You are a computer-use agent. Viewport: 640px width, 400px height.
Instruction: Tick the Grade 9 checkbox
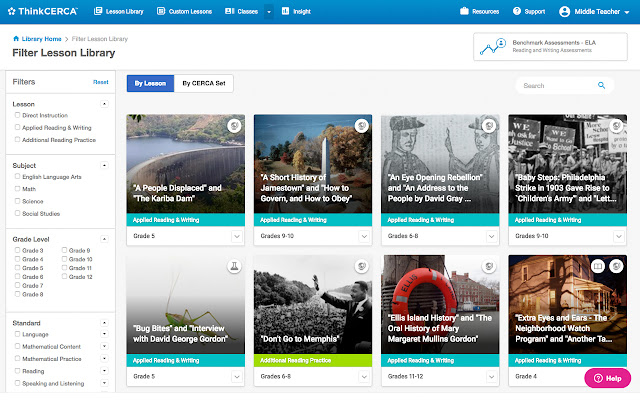pyautogui.click(x=65, y=249)
